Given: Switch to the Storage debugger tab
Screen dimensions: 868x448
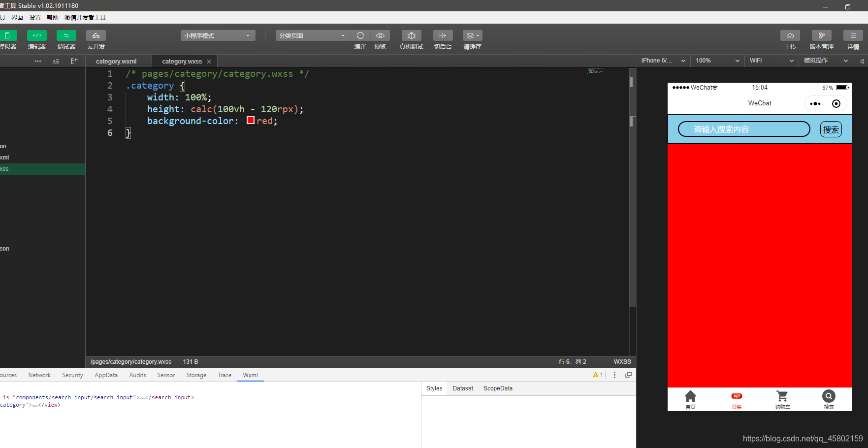Looking at the screenshot, I should coord(196,375).
